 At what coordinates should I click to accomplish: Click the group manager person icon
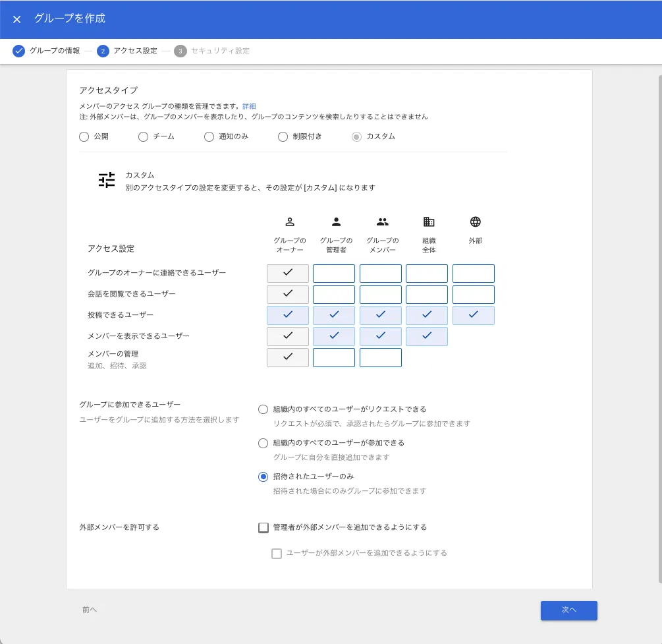click(336, 222)
